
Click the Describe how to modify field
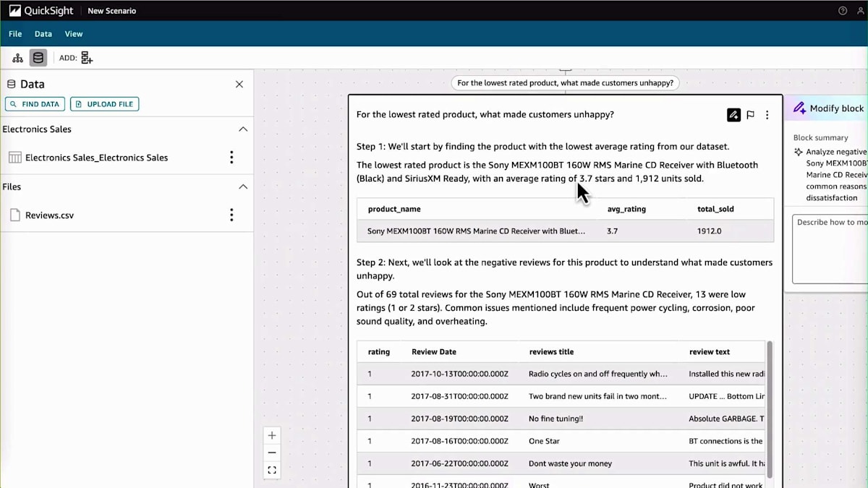coord(830,249)
